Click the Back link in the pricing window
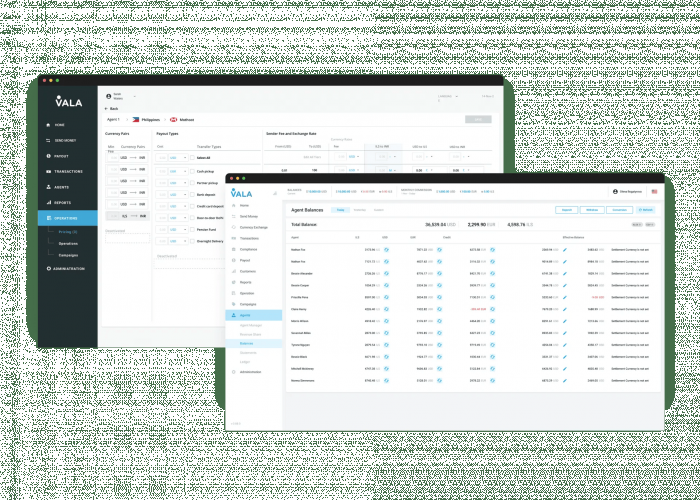700x500 pixels. pyautogui.click(x=112, y=109)
